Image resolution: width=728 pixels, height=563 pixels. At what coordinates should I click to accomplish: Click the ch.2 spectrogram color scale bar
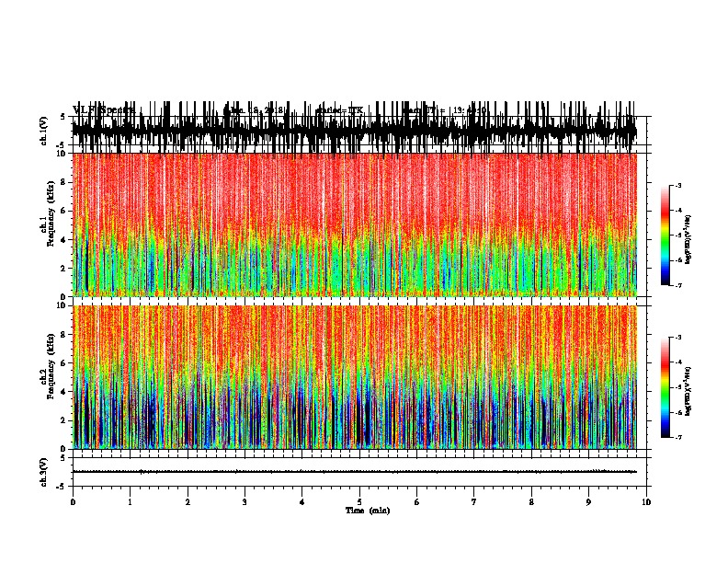tap(665, 387)
